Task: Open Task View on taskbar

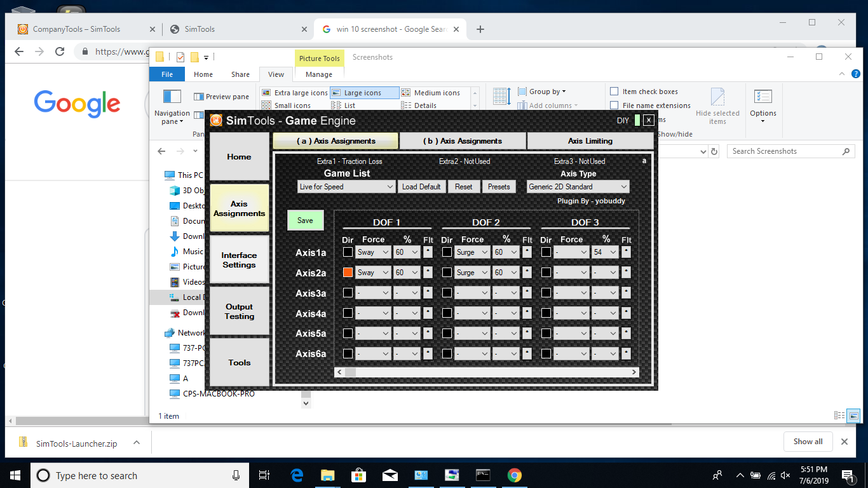Action: (265, 475)
